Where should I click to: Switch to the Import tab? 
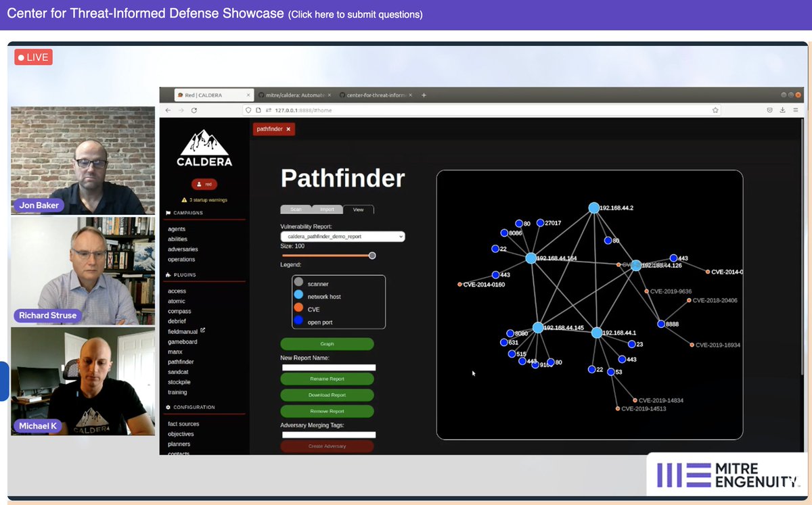click(327, 210)
